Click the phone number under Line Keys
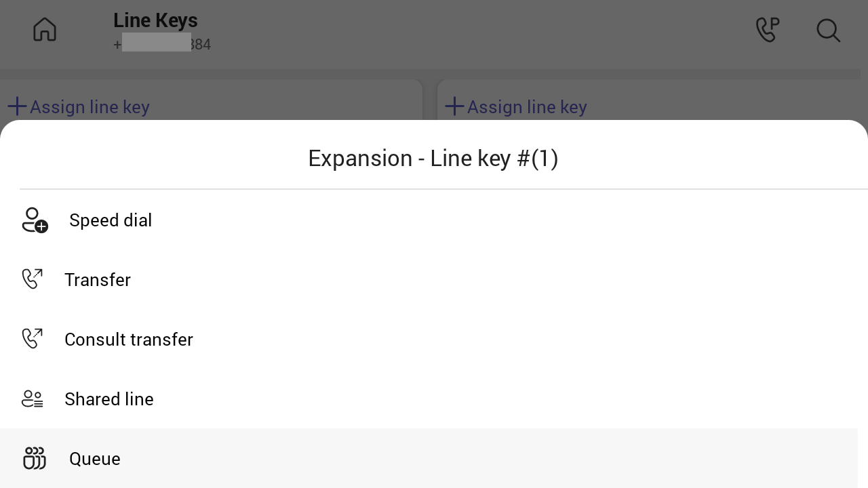 (162, 45)
